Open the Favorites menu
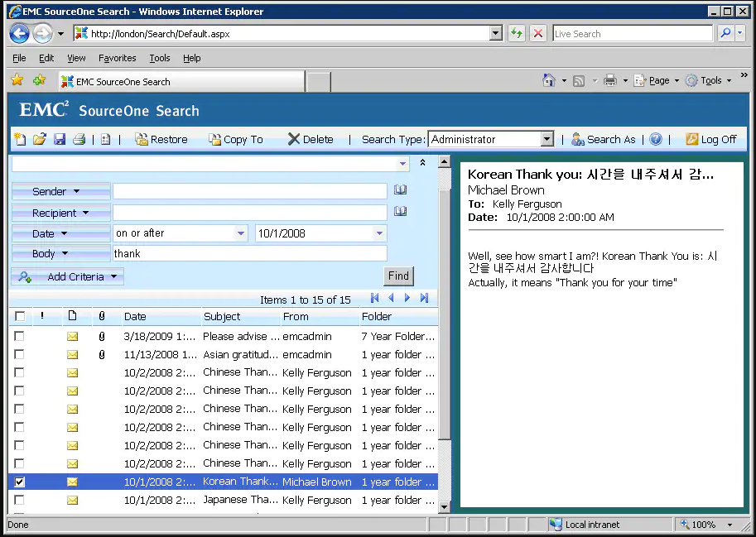756x537 pixels. (x=117, y=58)
